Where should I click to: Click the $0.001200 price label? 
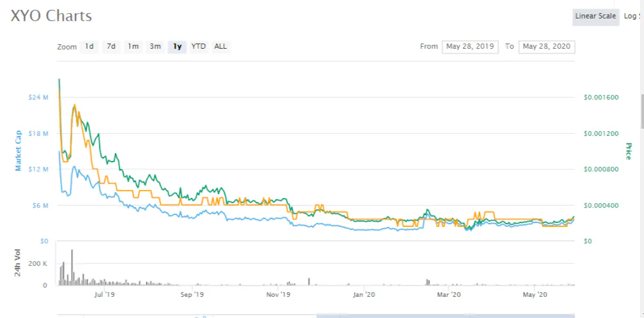point(601,133)
